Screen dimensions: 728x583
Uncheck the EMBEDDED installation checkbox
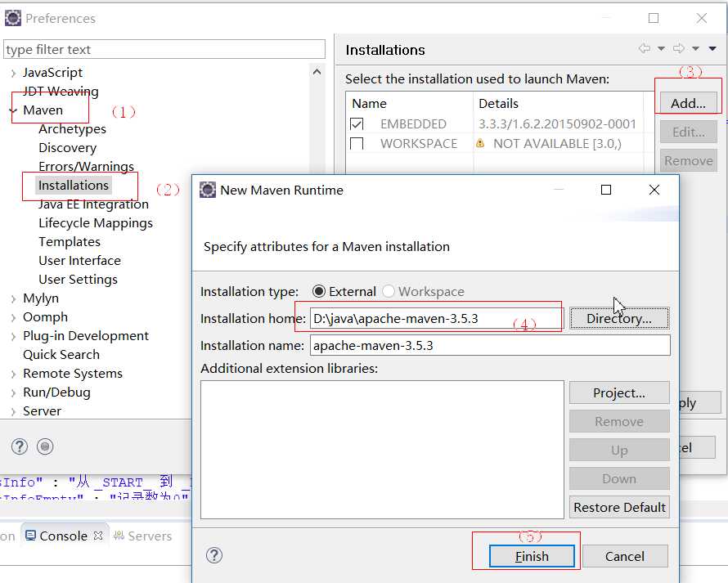[x=357, y=124]
